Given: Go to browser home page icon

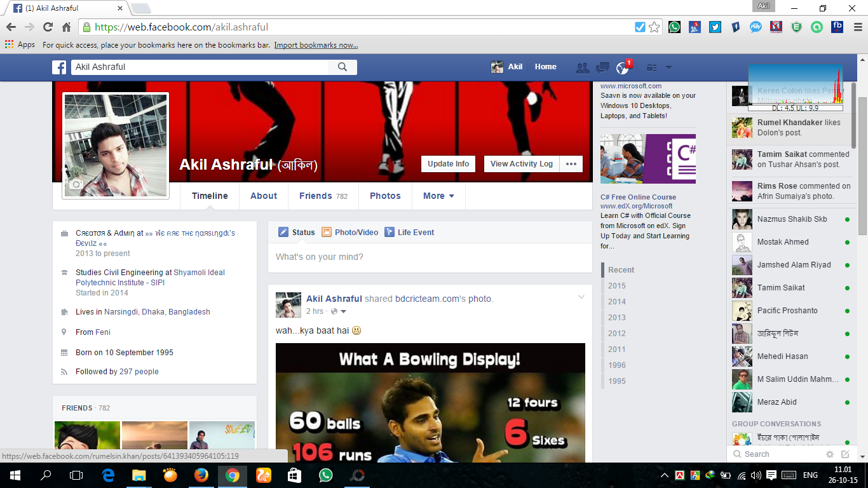Looking at the screenshot, I should [66, 27].
